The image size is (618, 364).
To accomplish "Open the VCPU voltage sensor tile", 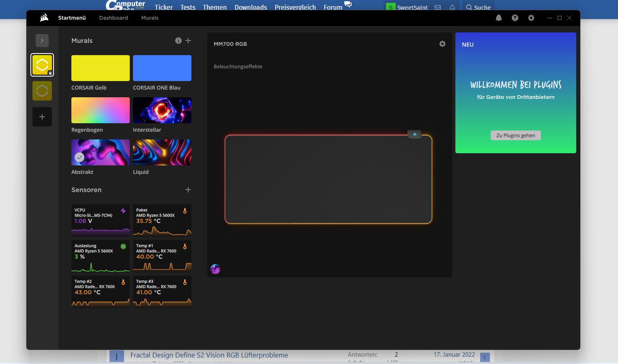I will [x=101, y=220].
